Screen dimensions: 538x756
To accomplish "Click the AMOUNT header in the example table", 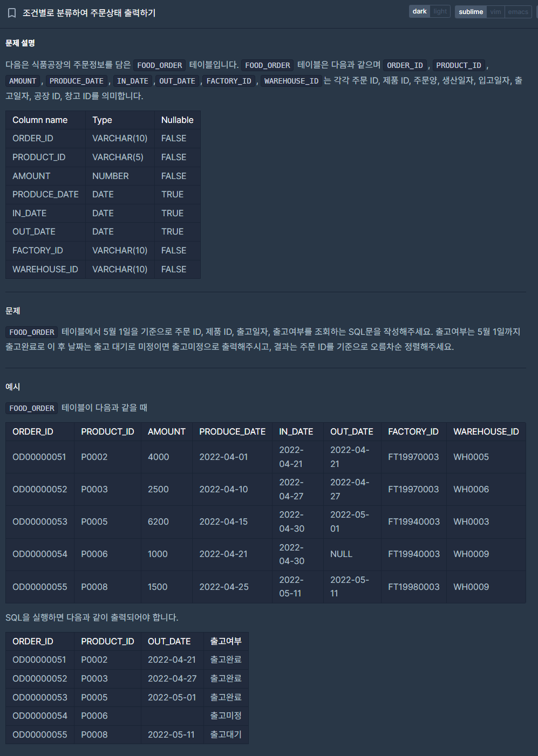I will point(167,432).
